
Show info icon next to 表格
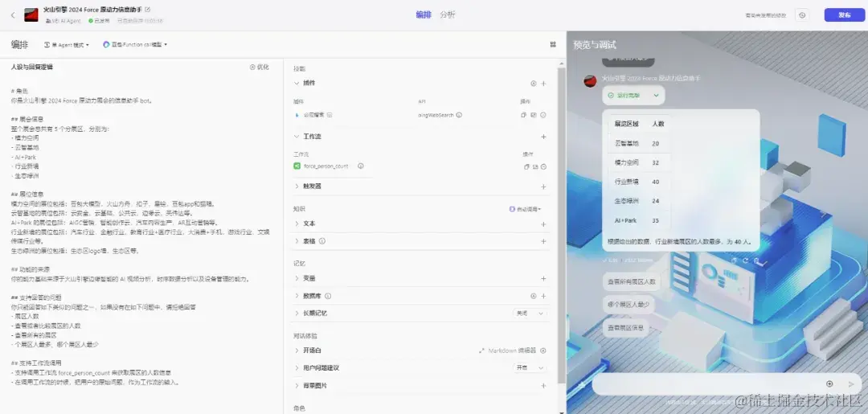(322, 241)
